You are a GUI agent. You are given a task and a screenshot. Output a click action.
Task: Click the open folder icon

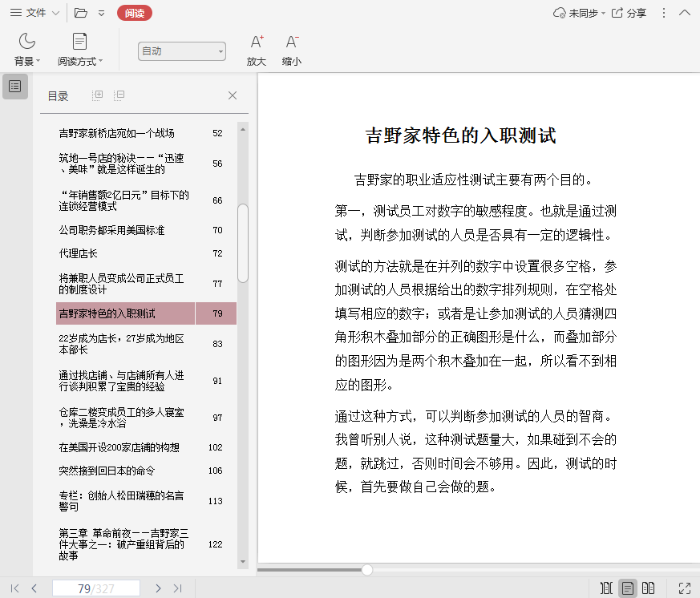click(81, 13)
